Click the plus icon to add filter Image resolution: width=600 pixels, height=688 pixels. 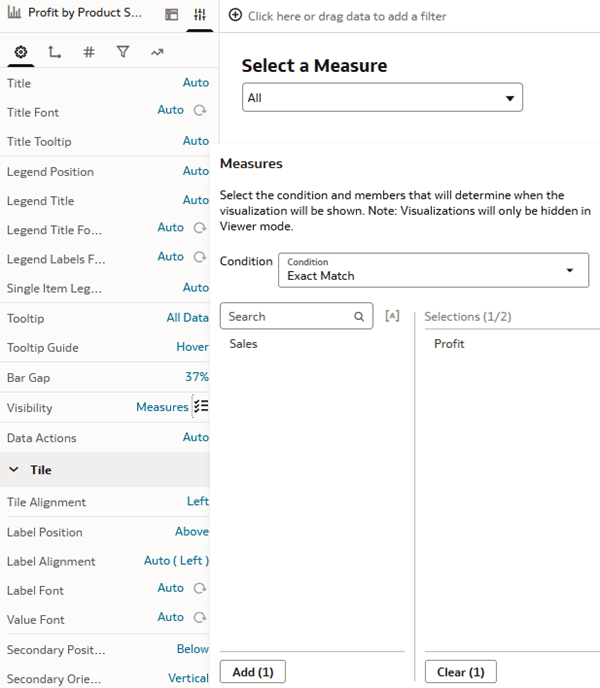(x=235, y=16)
